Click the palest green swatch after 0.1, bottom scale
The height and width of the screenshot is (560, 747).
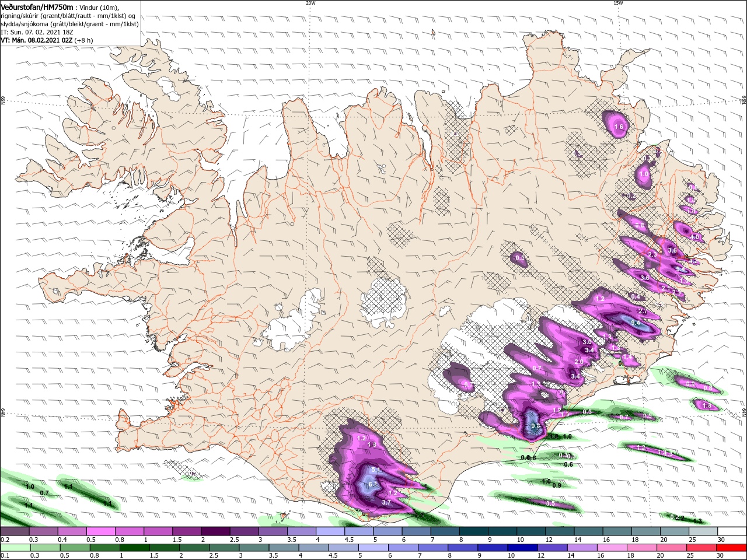tap(16, 548)
